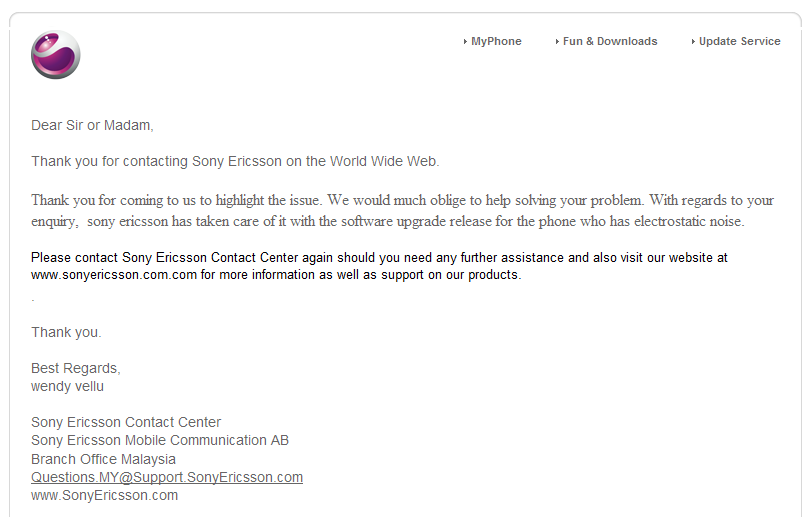Image resolution: width=810 pixels, height=517 pixels.
Task: Click the arrow icon beside Fun & Downloads
Action: coord(557,41)
